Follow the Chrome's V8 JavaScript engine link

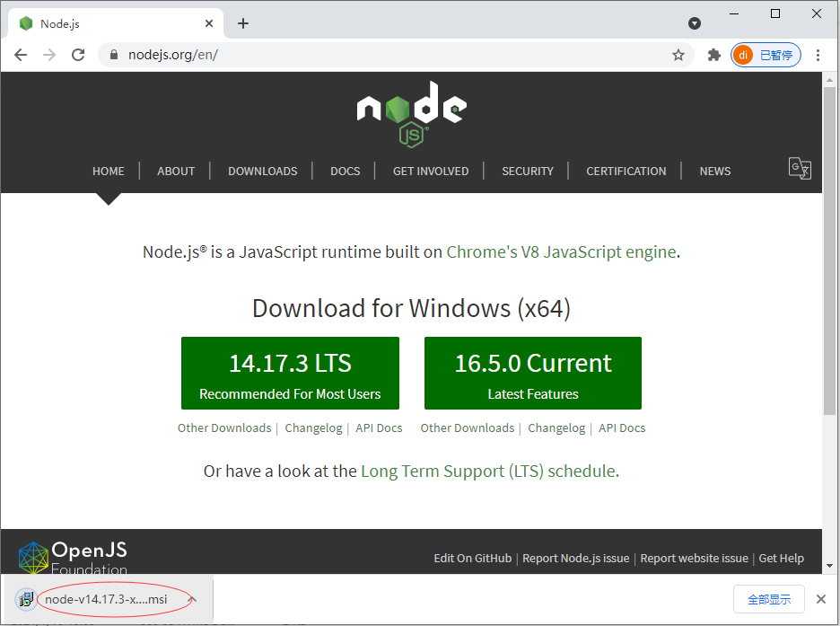(562, 251)
